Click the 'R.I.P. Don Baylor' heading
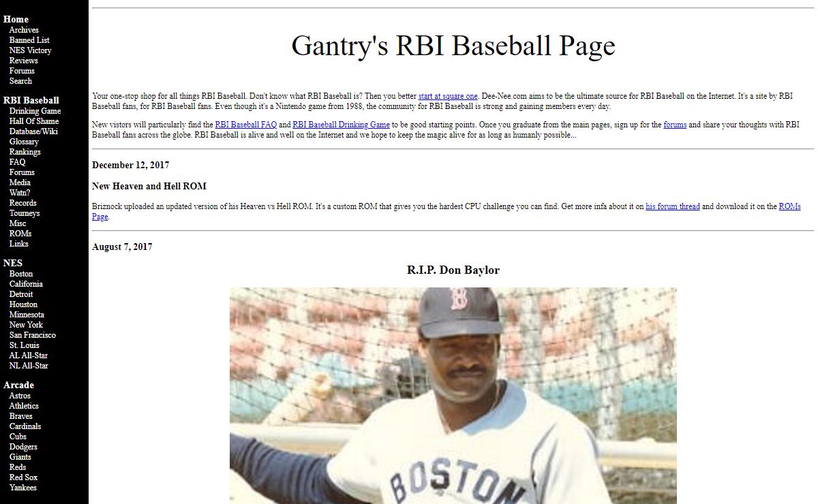818x504 pixels. coord(453,270)
